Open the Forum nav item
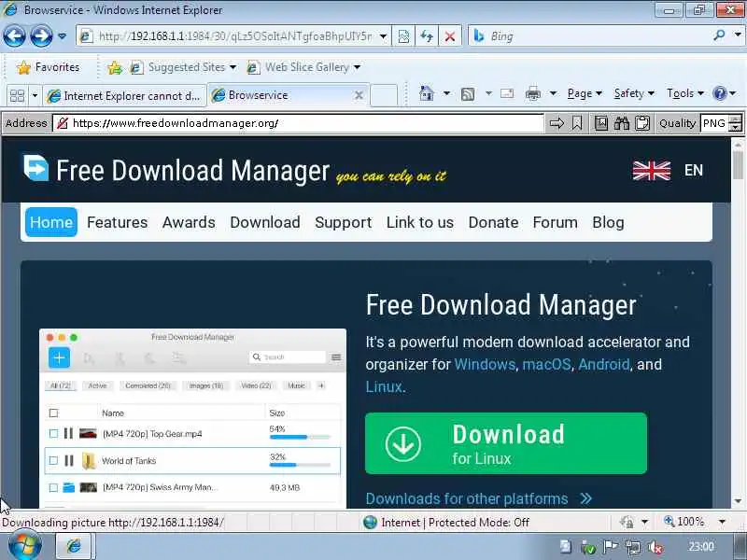747x560 pixels. click(x=555, y=222)
